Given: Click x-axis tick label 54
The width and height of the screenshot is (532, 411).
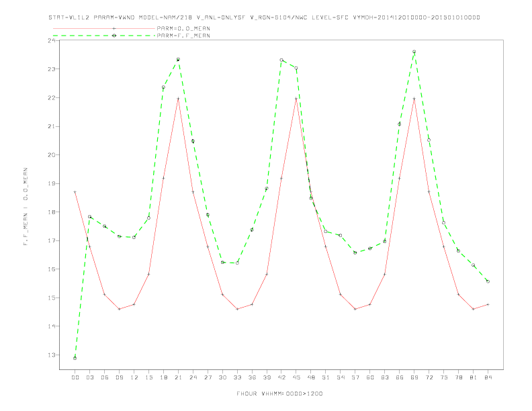Looking at the screenshot, I should [341, 377].
